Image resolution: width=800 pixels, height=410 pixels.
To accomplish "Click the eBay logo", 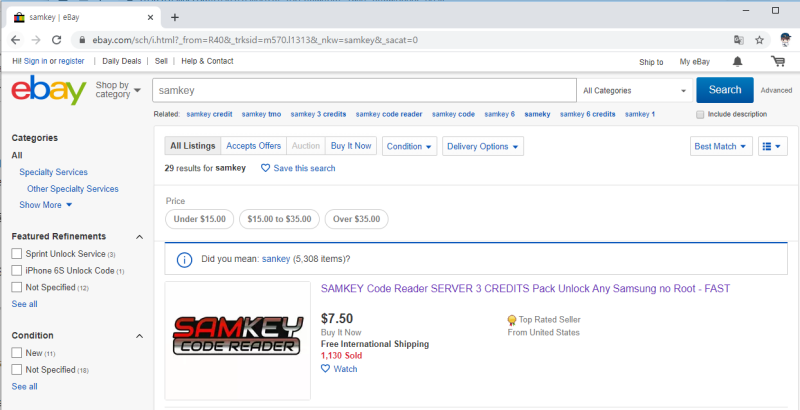I will pyautogui.click(x=49, y=90).
